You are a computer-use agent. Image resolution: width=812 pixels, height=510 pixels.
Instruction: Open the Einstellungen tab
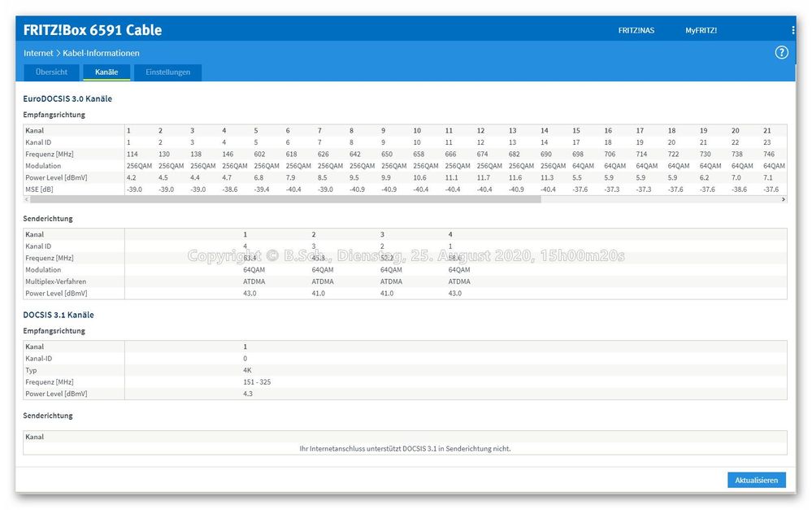(167, 72)
